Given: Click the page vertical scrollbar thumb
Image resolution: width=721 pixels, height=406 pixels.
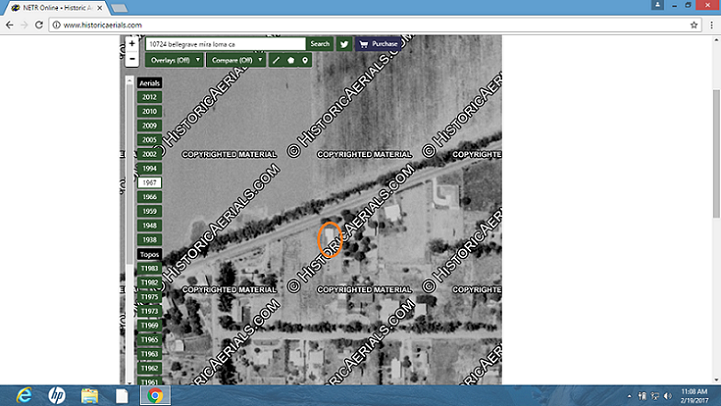Looking at the screenshot, I should coord(716,154).
